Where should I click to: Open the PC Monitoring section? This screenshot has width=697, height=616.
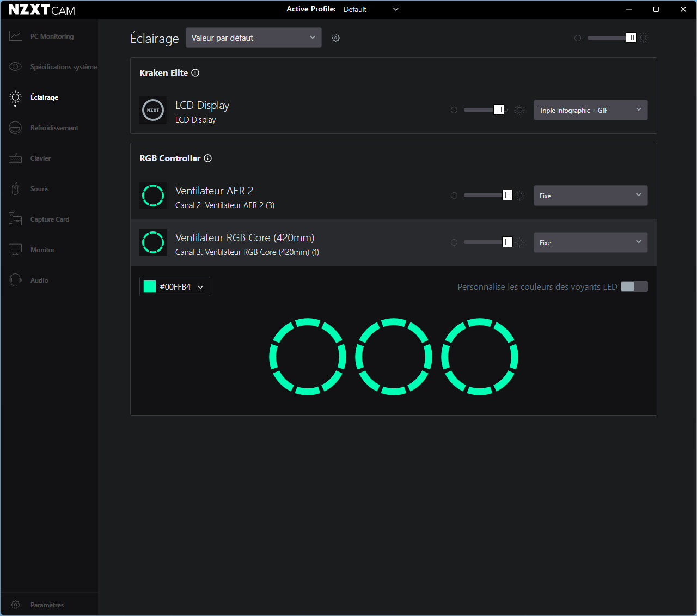(x=50, y=36)
